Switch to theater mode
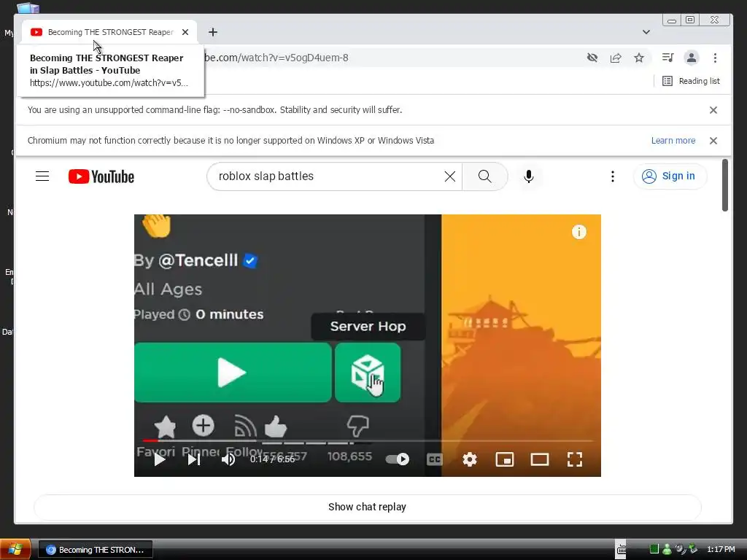The image size is (747, 560). 540,459
